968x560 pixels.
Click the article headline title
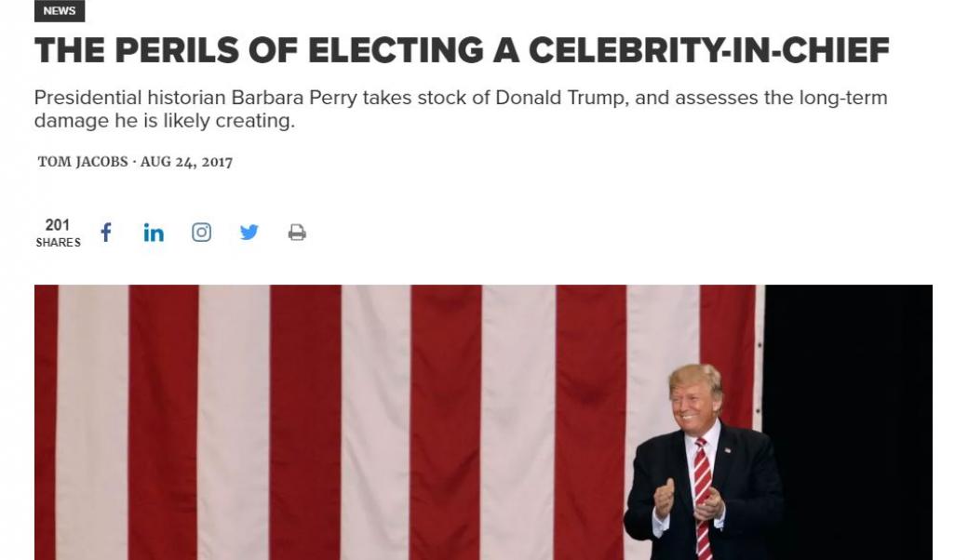pos(462,50)
